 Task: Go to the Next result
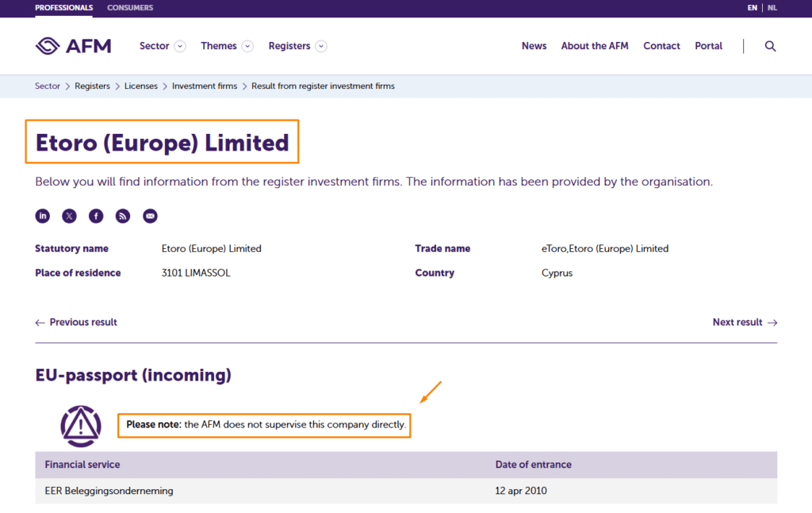coord(745,322)
